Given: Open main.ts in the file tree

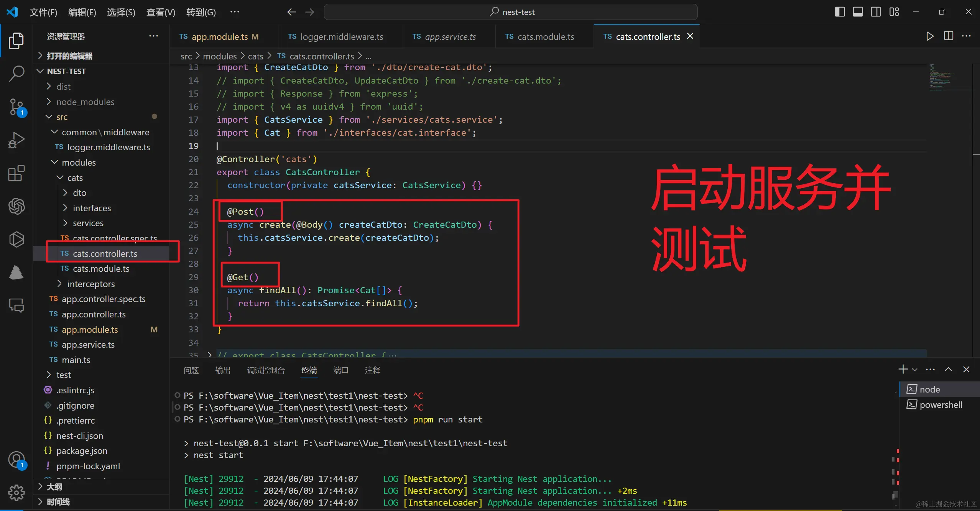Looking at the screenshot, I should click(x=102, y=360).
